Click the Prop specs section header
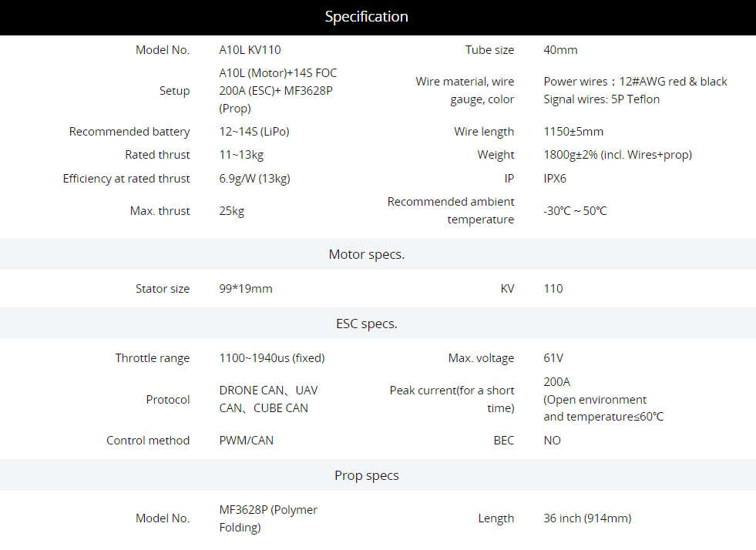This screenshot has width=756, height=550. click(x=366, y=475)
